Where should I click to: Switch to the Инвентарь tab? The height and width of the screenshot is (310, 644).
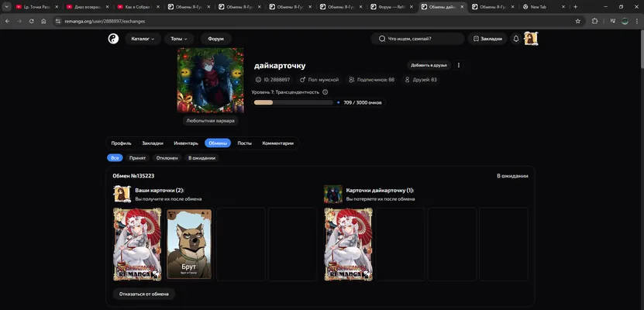click(x=187, y=143)
